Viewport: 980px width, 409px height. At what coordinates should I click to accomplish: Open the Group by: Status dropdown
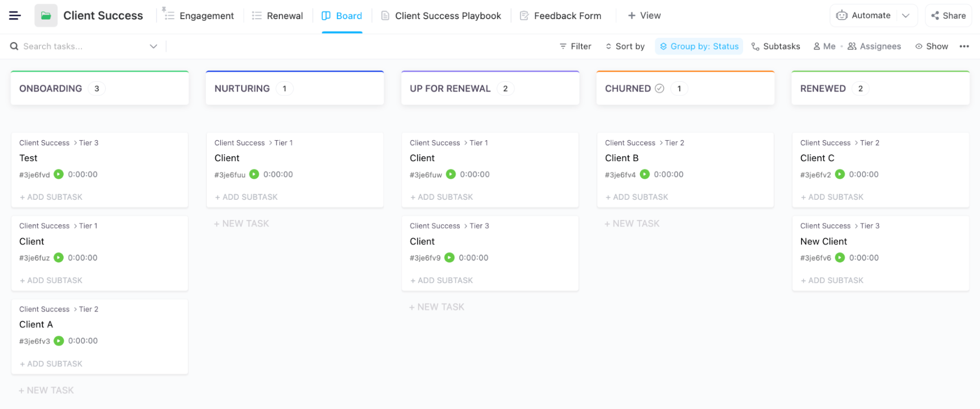point(699,47)
